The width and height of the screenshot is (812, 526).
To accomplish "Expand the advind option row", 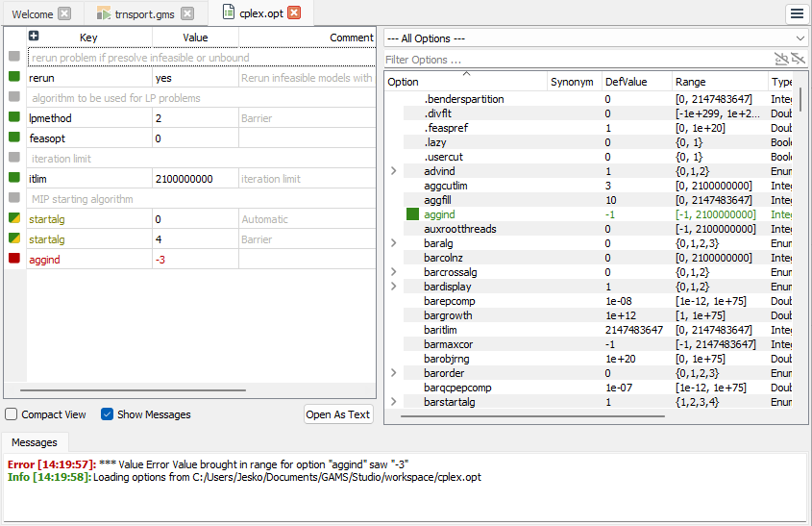I will [x=393, y=171].
